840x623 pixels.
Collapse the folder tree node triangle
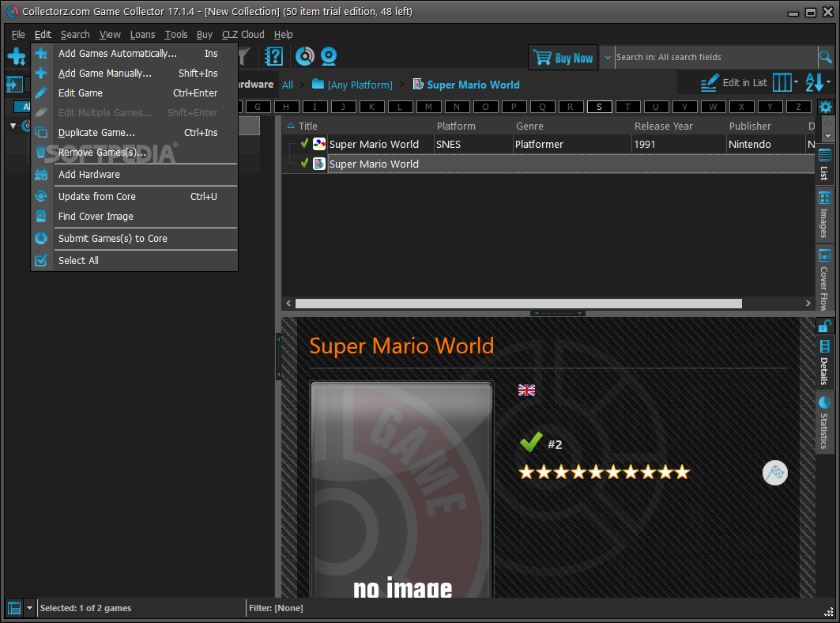click(13, 126)
